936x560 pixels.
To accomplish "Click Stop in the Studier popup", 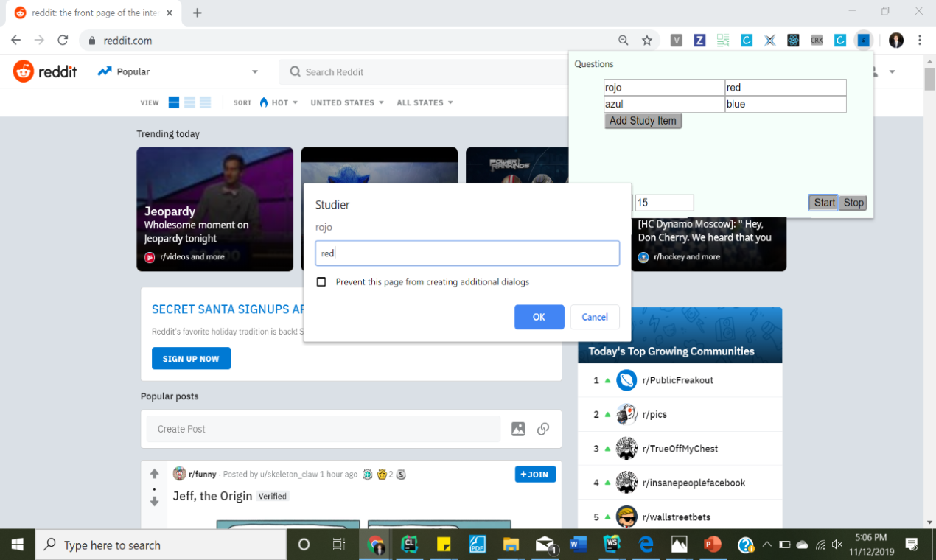I will point(853,203).
